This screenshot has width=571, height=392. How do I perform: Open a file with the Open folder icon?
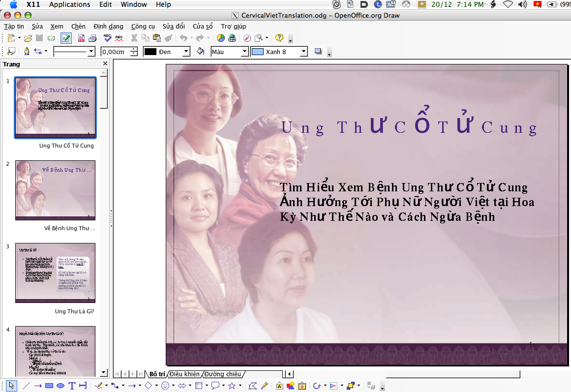[x=28, y=38]
